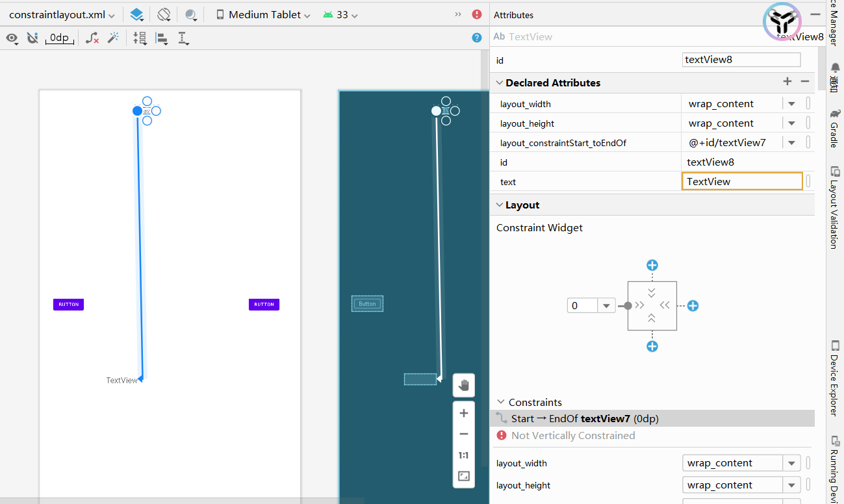
Task: Open the Layout Validation tool window
Action: (834, 208)
